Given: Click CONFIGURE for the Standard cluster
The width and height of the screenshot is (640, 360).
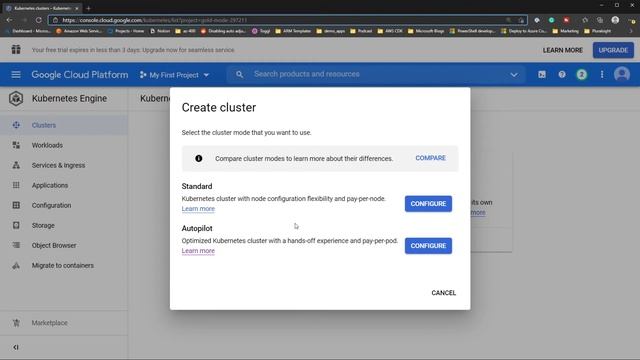Looking at the screenshot, I should pos(428,203).
